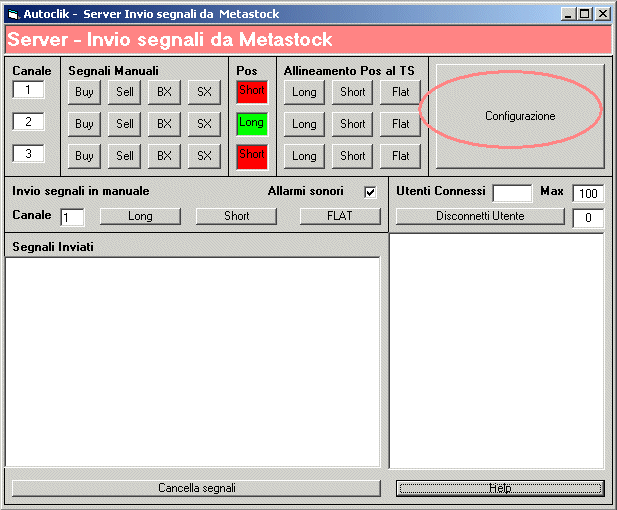Select red Short position indicator for channel 3
The width and height of the screenshot is (617, 510).
pyautogui.click(x=252, y=157)
